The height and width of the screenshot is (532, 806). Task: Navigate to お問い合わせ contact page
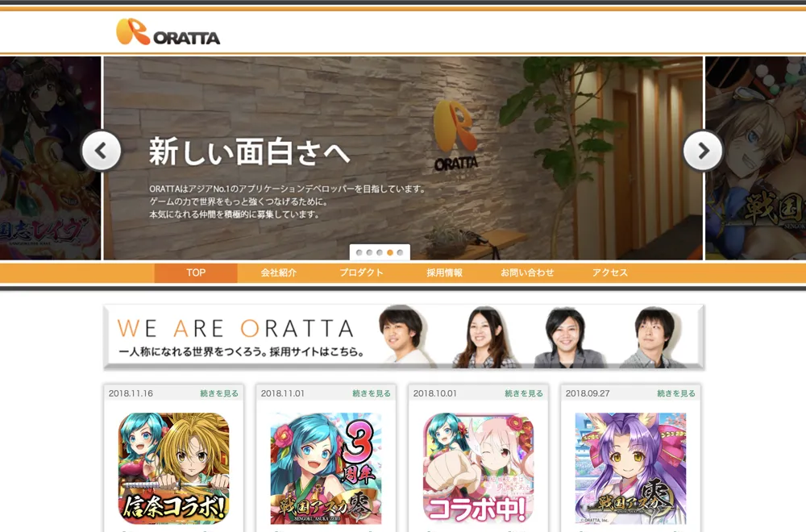pyautogui.click(x=527, y=273)
